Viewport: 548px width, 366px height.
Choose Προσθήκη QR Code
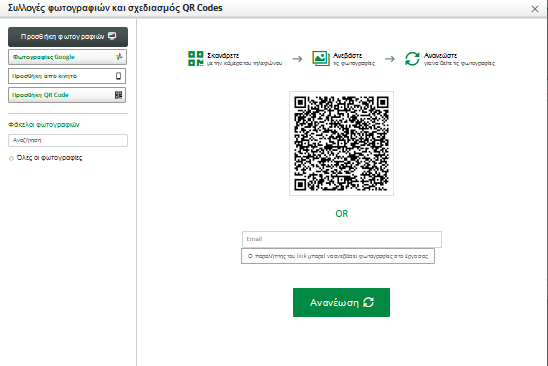coord(67,95)
